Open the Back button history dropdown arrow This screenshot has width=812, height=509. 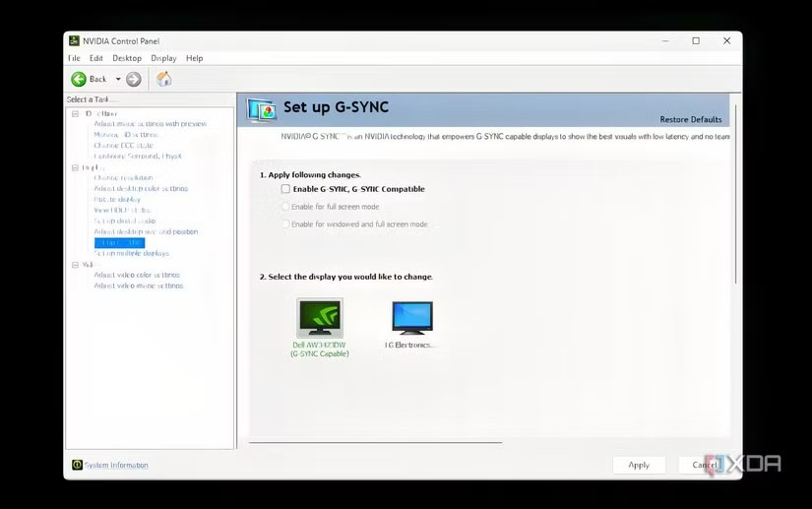118,79
